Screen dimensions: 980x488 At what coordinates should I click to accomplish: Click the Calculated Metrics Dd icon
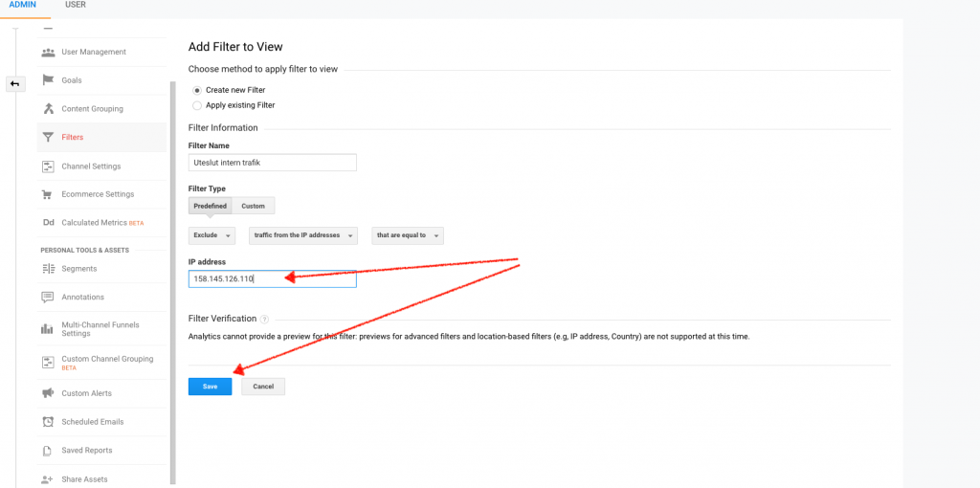48,222
